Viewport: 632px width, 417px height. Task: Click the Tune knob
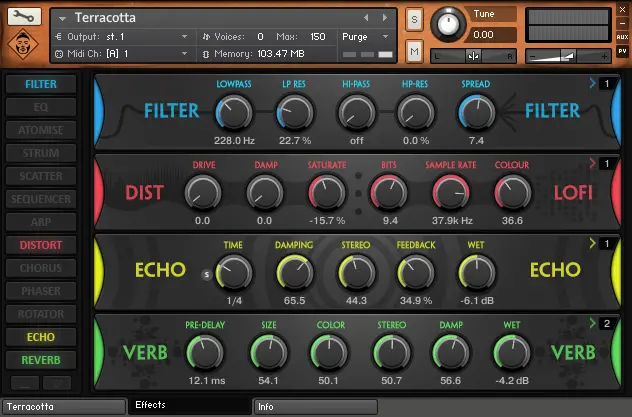(448, 24)
